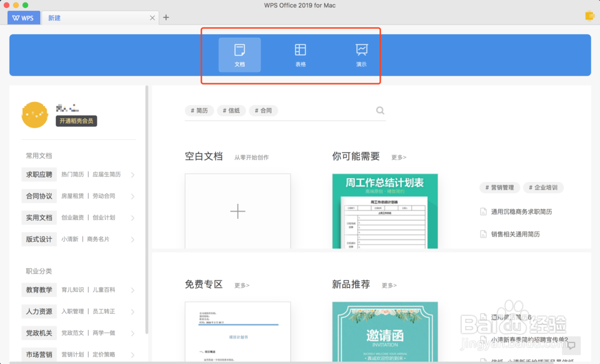Click the search magnifier icon
This screenshot has height=364, width=600.
click(380, 110)
